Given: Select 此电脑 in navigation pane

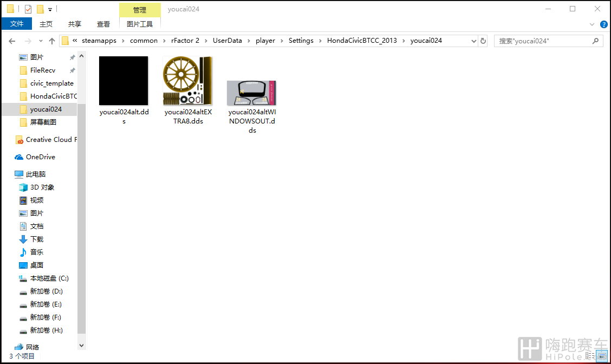Looking at the screenshot, I should (x=35, y=174).
